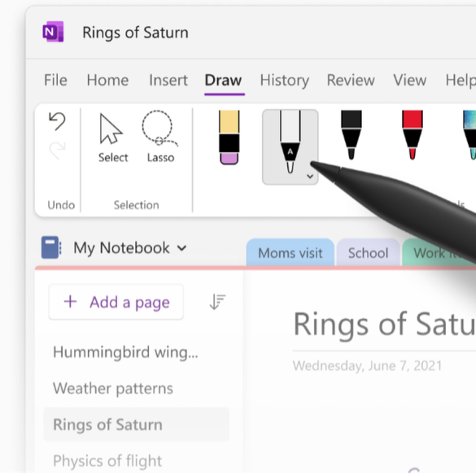Switch to the Insert tab
The width and height of the screenshot is (476, 476).
pyautogui.click(x=168, y=80)
